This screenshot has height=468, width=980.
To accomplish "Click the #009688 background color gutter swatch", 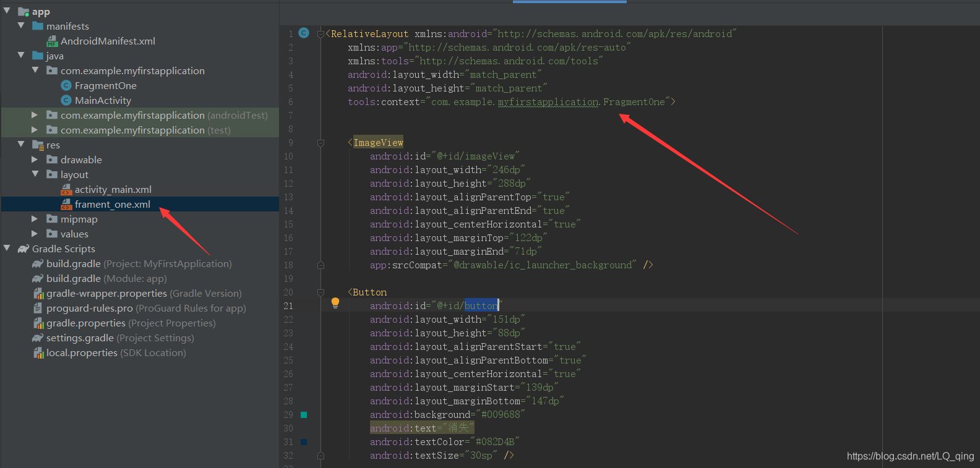I will click(x=304, y=415).
